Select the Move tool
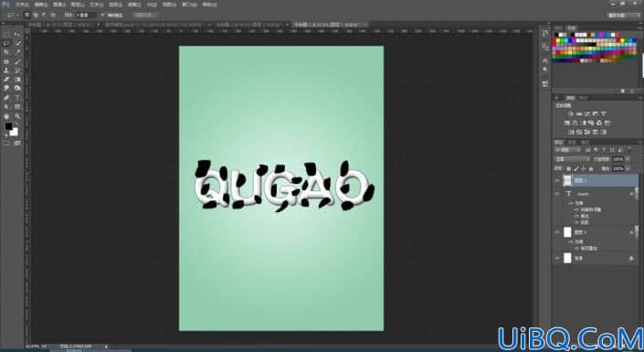 17,34
